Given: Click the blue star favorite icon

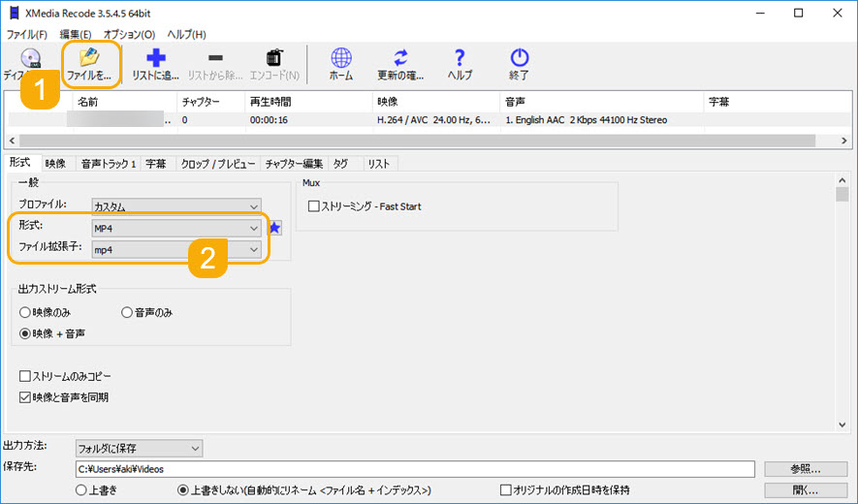Looking at the screenshot, I should tap(274, 228).
